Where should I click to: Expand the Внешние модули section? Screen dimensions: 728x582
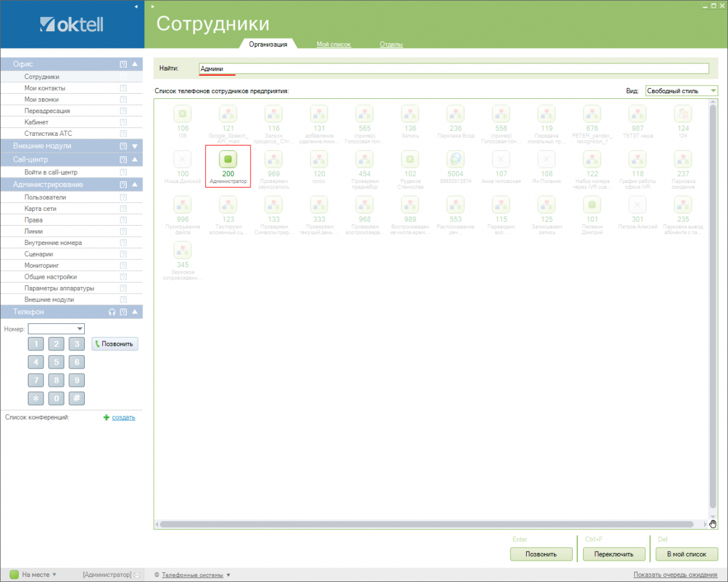(135, 146)
